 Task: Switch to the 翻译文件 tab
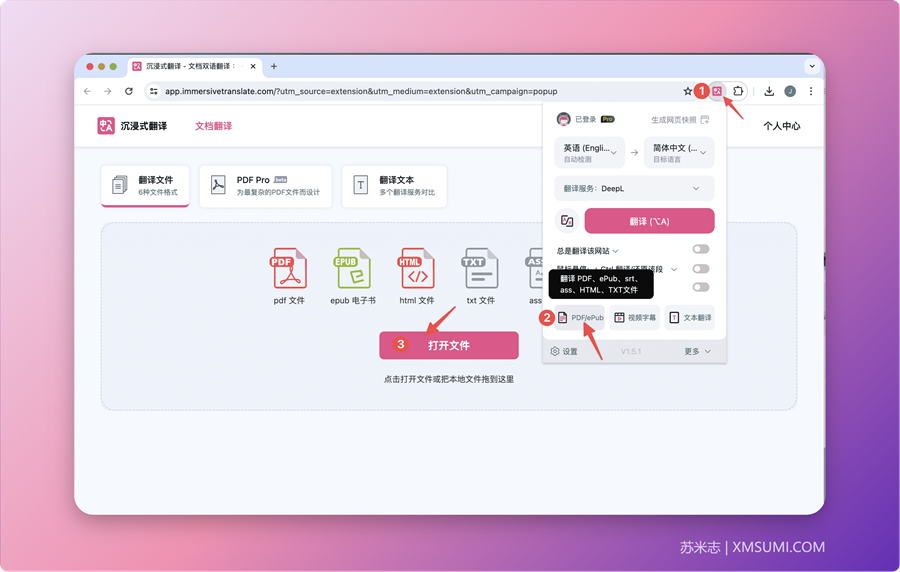(145, 186)
